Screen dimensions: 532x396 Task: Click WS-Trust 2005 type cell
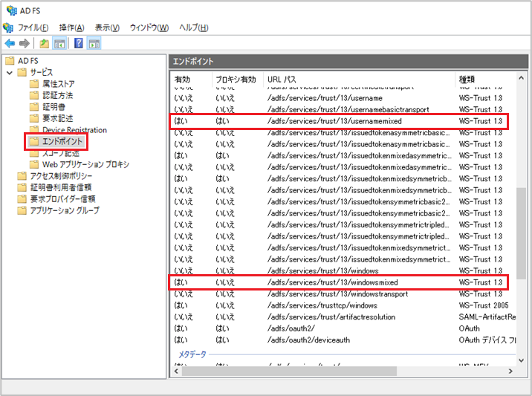[484, 305]
